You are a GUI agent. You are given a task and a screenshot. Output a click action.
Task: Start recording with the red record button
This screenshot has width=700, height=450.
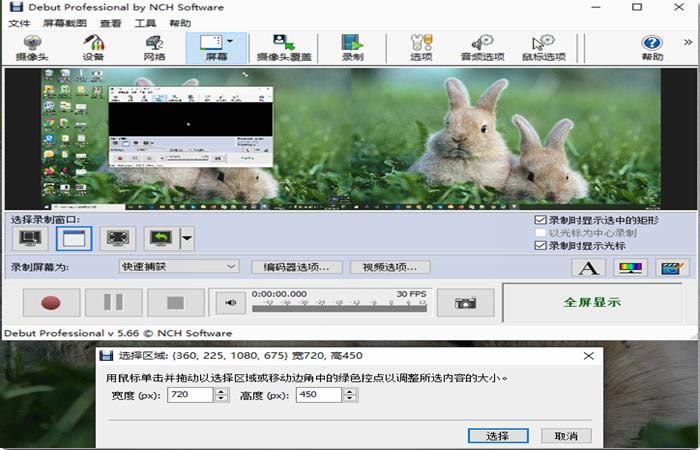click(x=51, y=303)
